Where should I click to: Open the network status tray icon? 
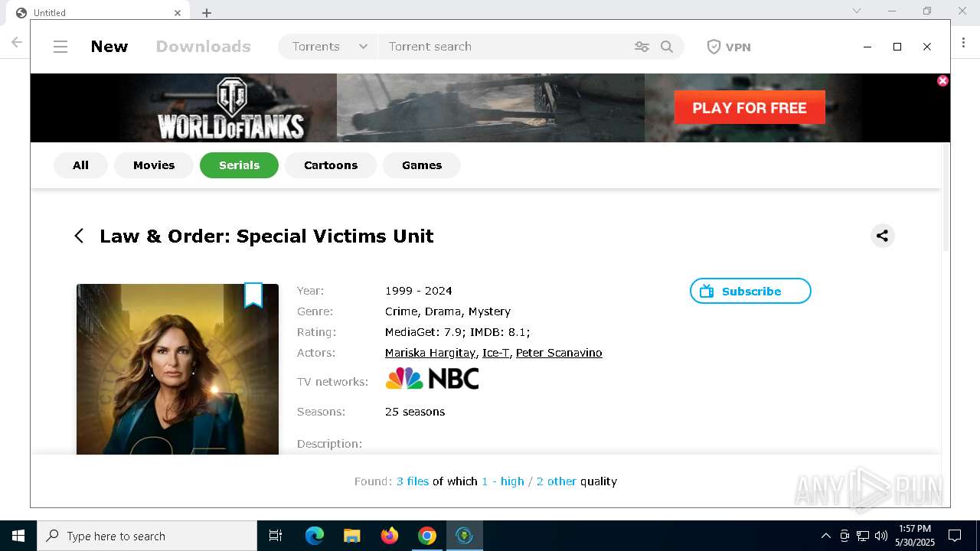pyautogui.click(x=863, y=536)
